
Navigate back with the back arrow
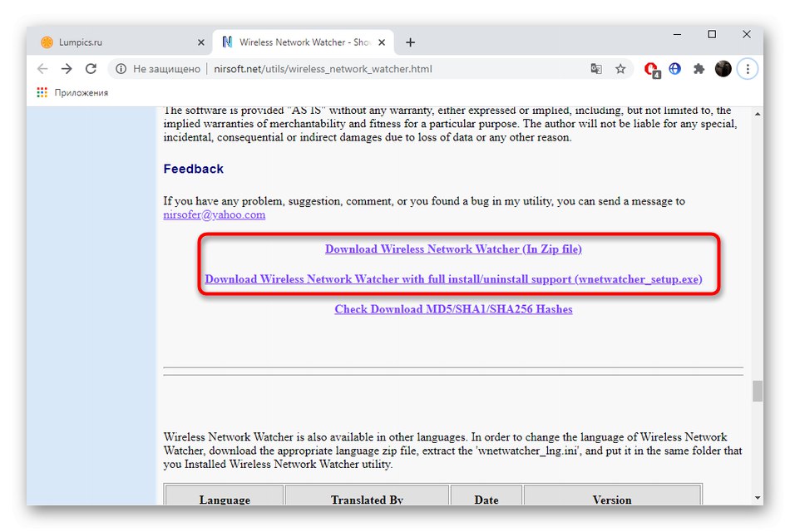(42, 68)
